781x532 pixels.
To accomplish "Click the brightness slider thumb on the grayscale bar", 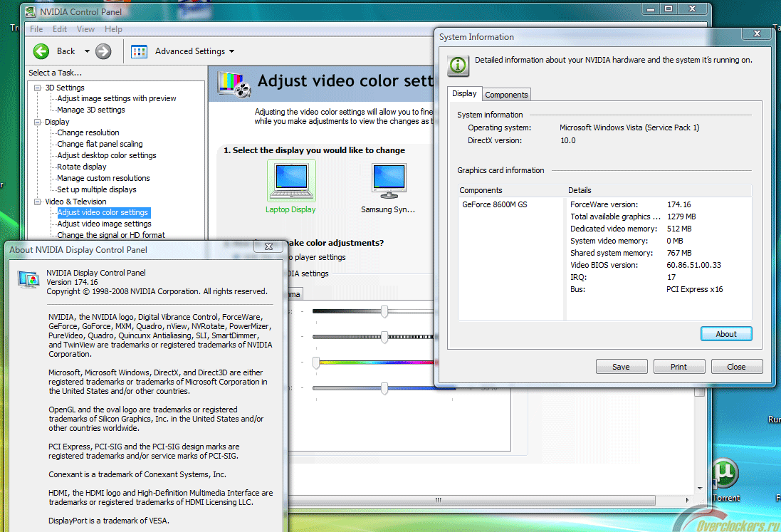I will 384,312.
